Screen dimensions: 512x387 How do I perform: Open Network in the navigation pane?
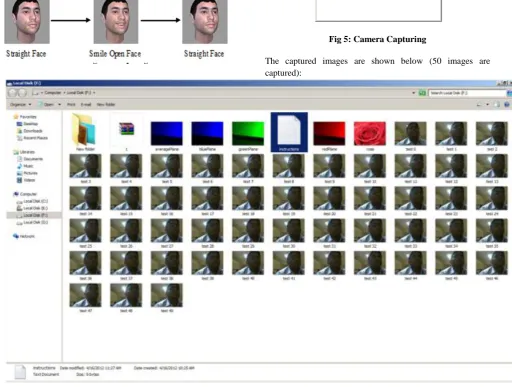(x=24, y=236)
